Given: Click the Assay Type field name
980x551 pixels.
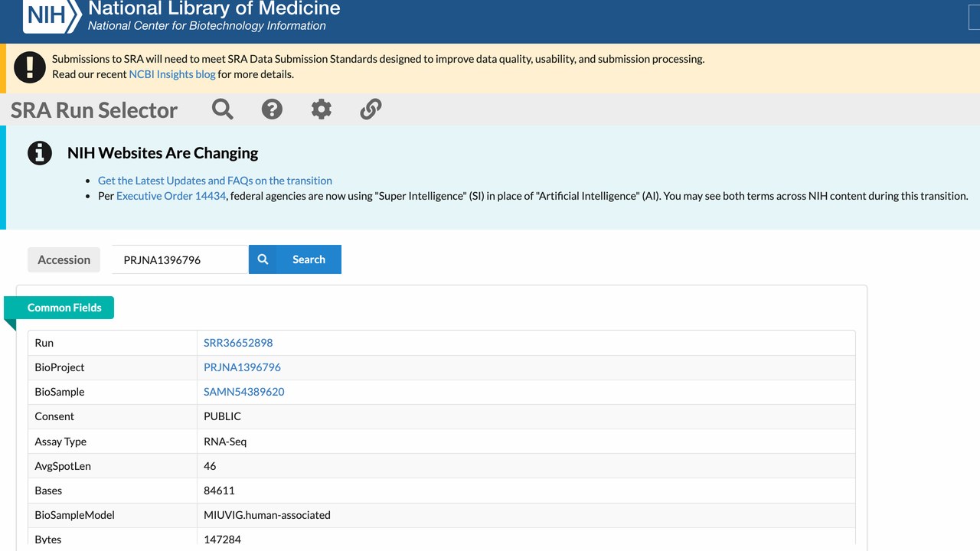Looking at the screenshot, I should point(60,442).
